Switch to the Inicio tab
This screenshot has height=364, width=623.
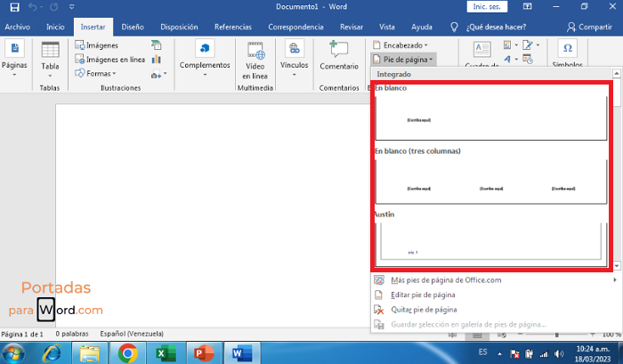point(55,27)
